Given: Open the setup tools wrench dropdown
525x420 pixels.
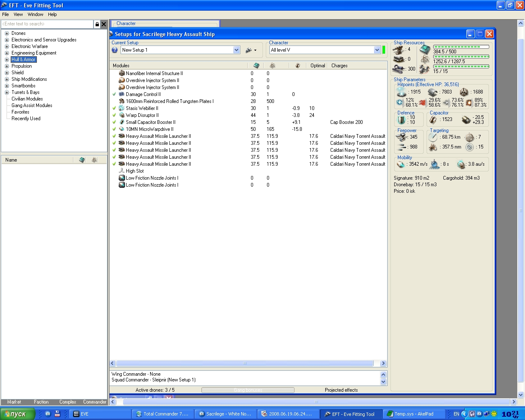Looking at the screenshot, I should tap(251, 50).
